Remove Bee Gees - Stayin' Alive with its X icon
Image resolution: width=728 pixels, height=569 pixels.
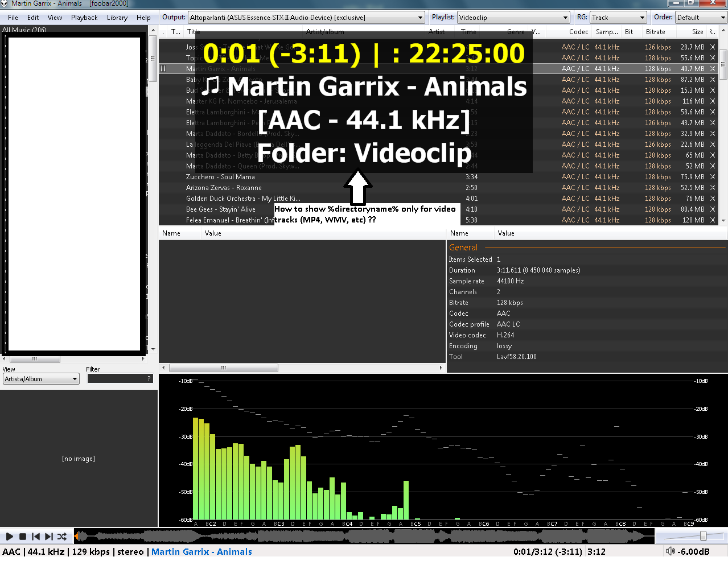[x=713, y=209]
